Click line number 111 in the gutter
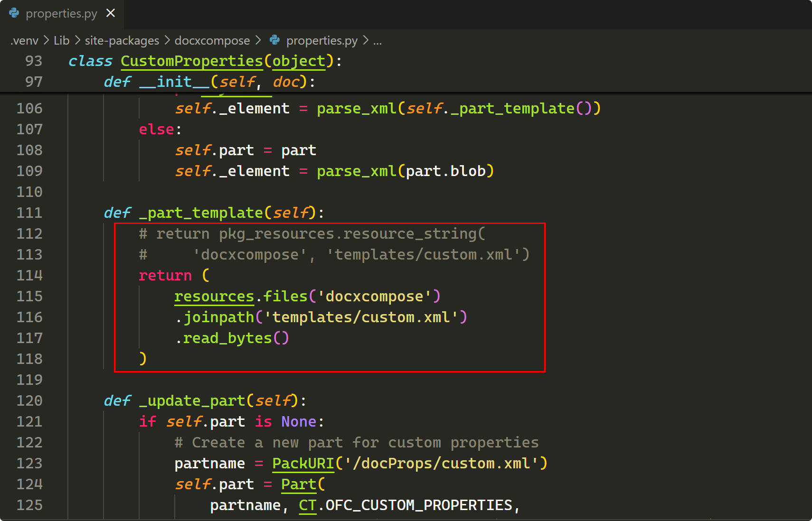Viewport: 812px width, 521px height. click(29, 213)
